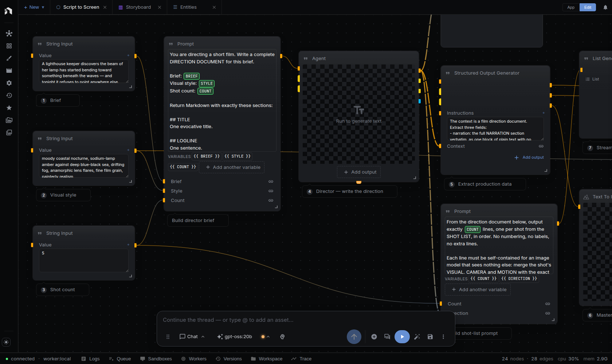Close the Entities tab

point(214,7)
